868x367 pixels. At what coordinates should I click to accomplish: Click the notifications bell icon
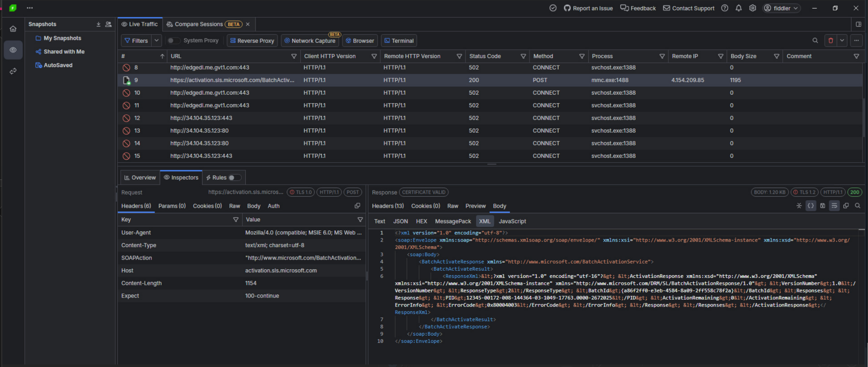point(739,8)
